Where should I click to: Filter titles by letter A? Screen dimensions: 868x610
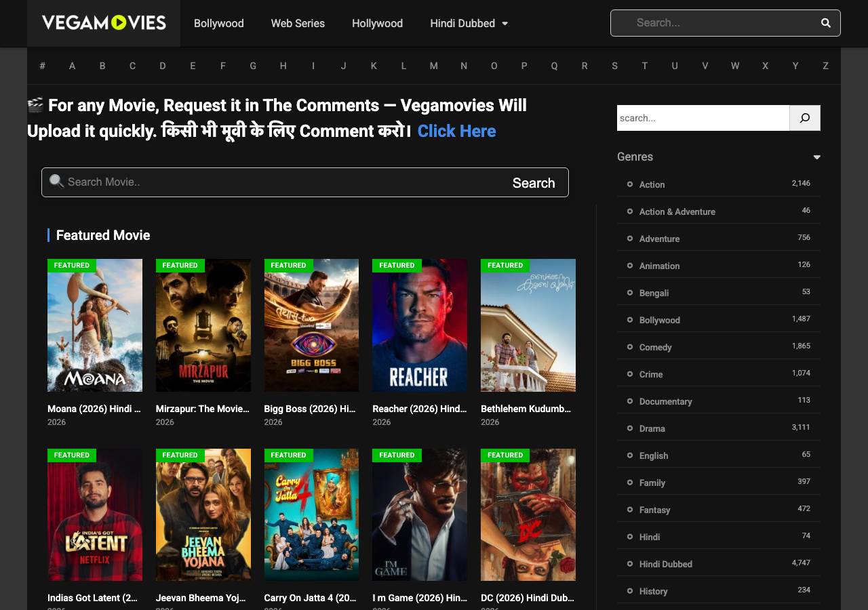click(72, 66)
